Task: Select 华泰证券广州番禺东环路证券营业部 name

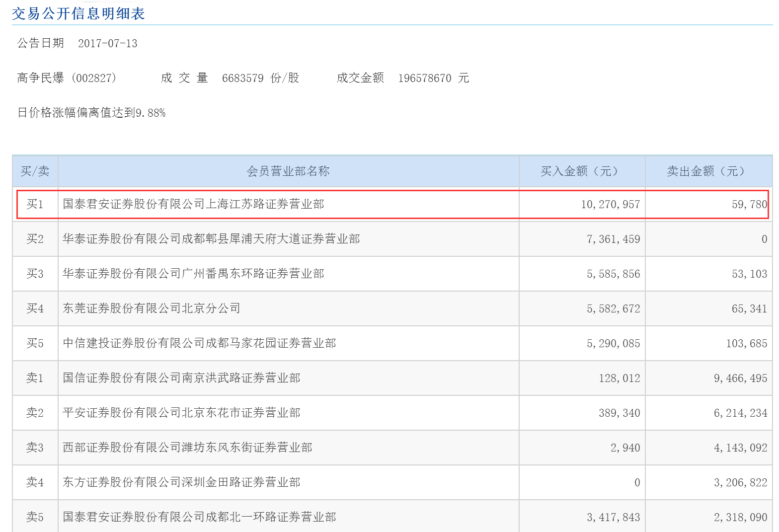Action: click(194, 274)
